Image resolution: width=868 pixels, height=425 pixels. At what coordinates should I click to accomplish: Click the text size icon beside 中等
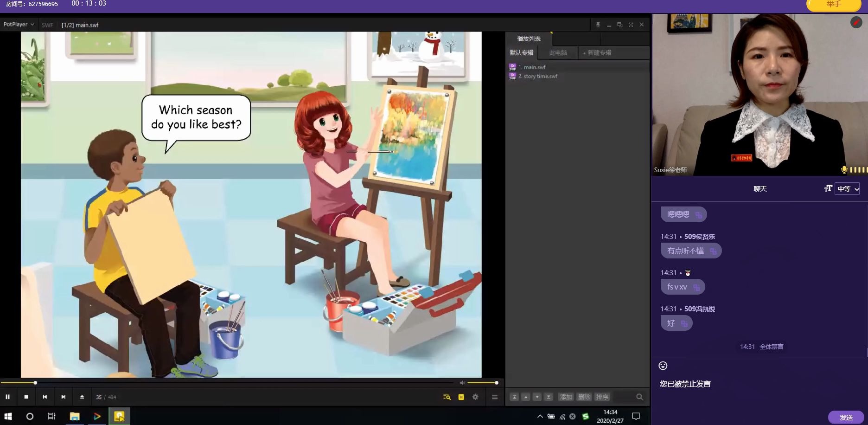point(828,188)
